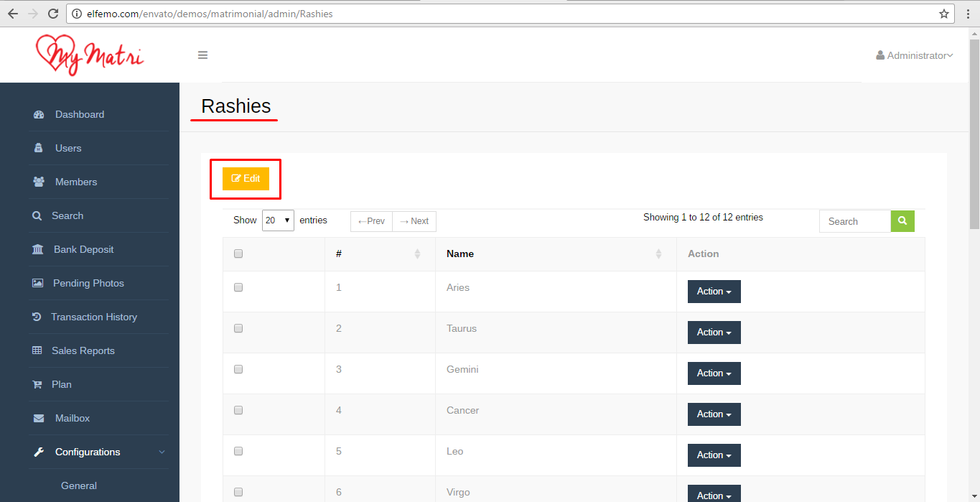This screenshot has width=980, height=502.
Task: Open Transaction History menu item
Action: click(x=94, y=317)
